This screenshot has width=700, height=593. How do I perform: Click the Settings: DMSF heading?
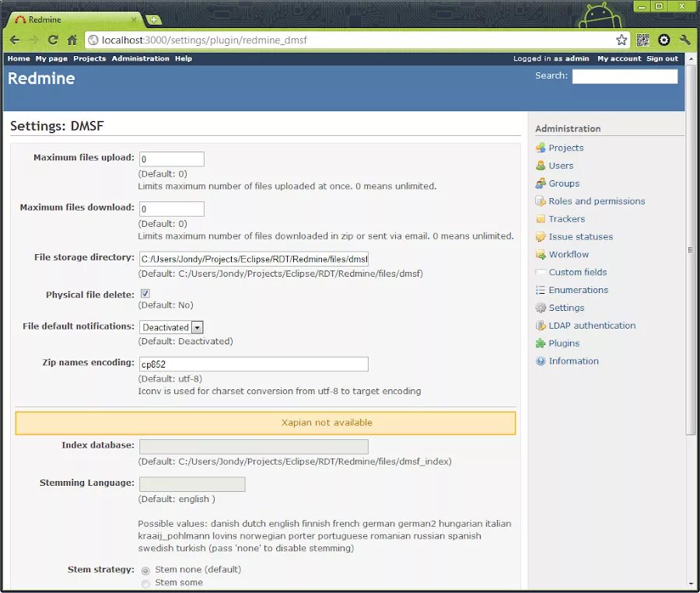[57, 126]
